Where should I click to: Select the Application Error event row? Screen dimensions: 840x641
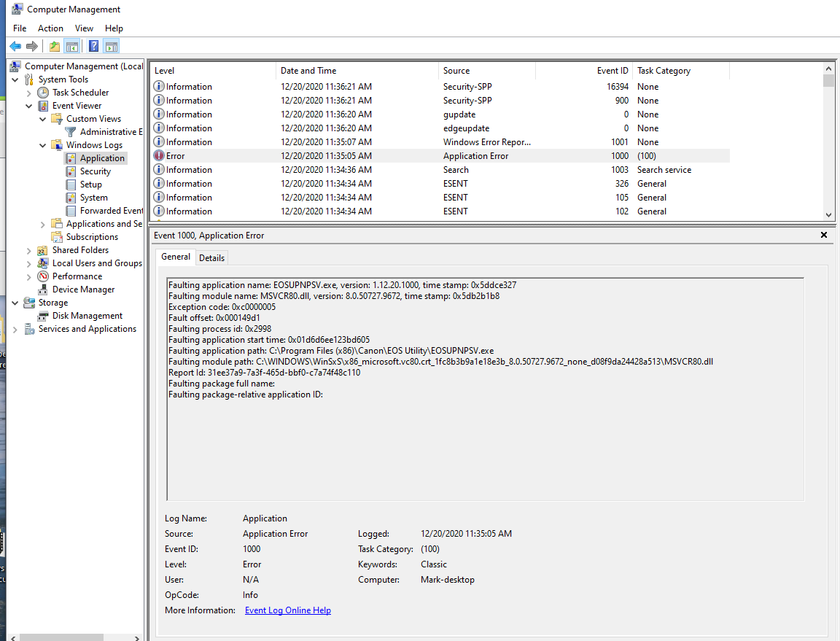pyautogui.click(x=365, y=155)
